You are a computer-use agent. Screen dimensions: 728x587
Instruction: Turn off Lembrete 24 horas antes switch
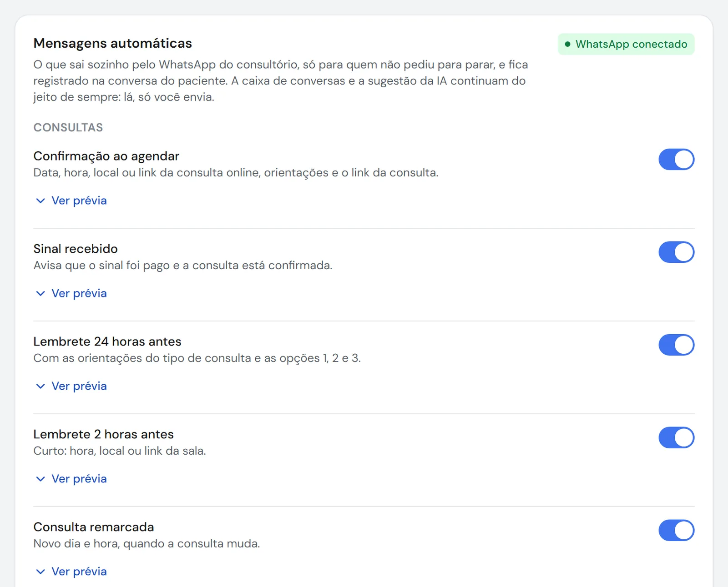676,345
